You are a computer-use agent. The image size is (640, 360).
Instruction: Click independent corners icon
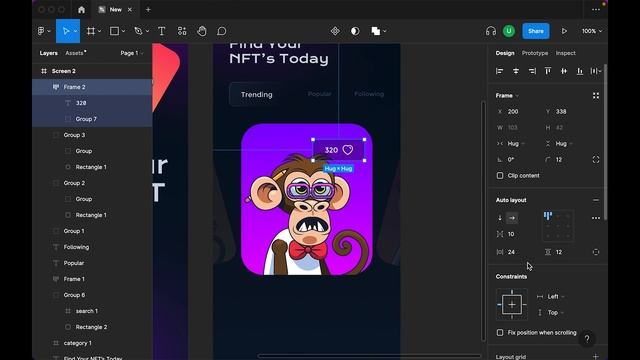596,160
